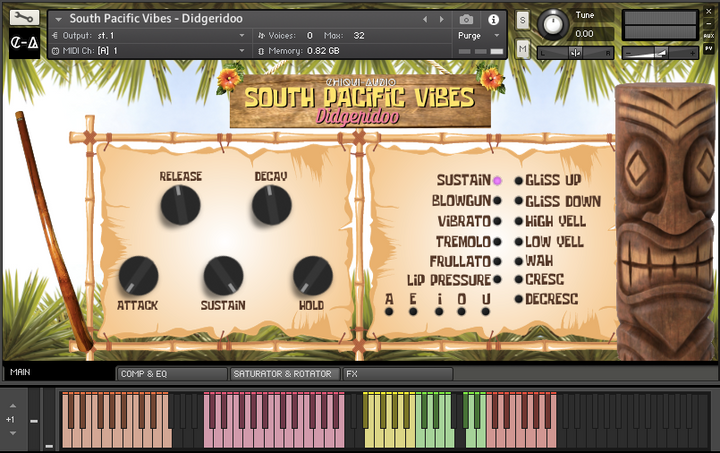720x453 pixels.
Task: Open the instrument info icon
Action: click(494, 19)
